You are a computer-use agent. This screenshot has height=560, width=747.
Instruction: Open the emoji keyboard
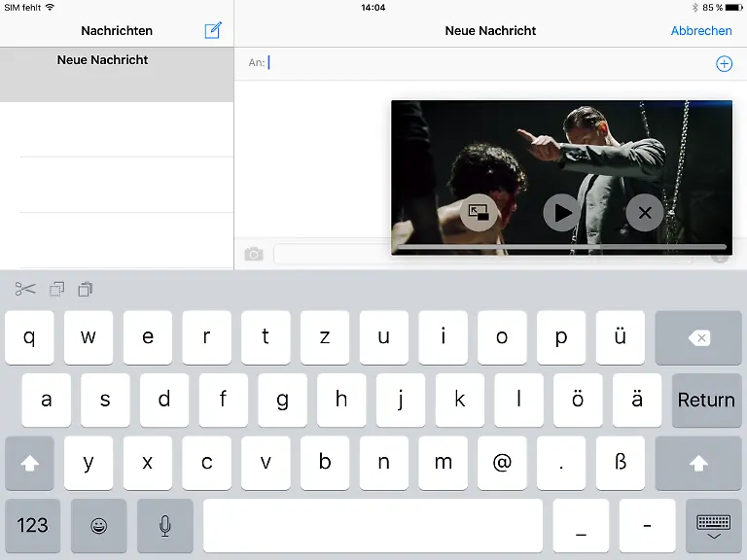pyautogui.click(x=98, y=526)
